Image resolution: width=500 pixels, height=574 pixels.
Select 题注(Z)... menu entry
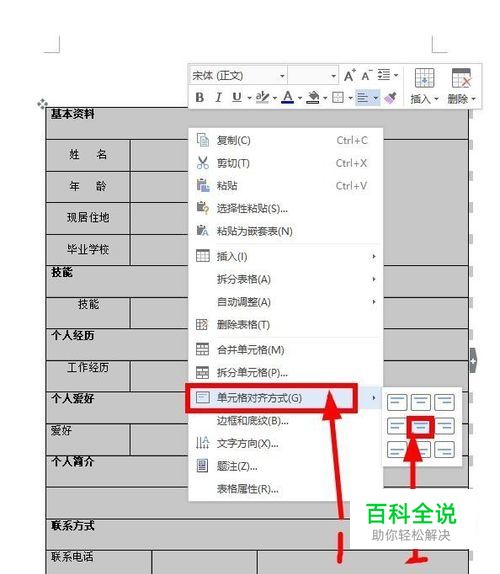(286, 466)
